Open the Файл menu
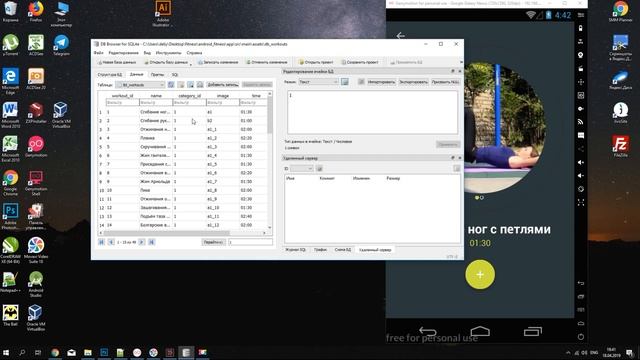Image resolution: width=640 pixels, height=360 pixels. click(x=98, y=53)
